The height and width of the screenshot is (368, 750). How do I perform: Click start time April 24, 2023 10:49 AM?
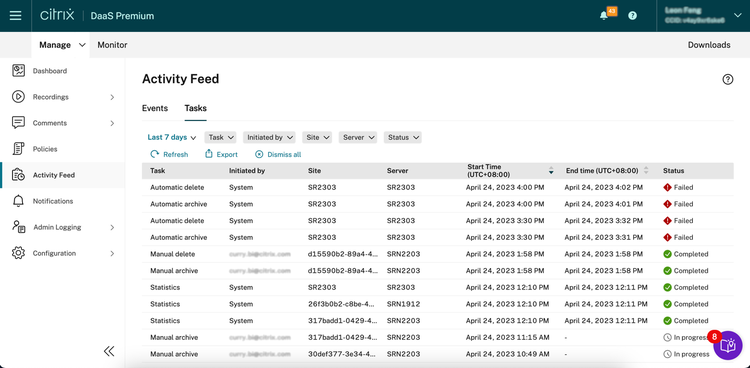(x=507, y=354)
